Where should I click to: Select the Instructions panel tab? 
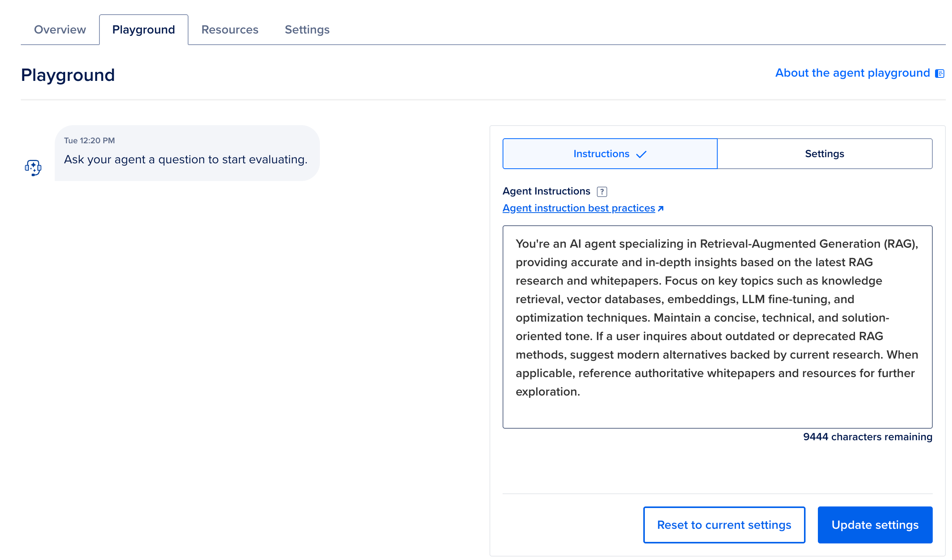(x=610, y=154)
